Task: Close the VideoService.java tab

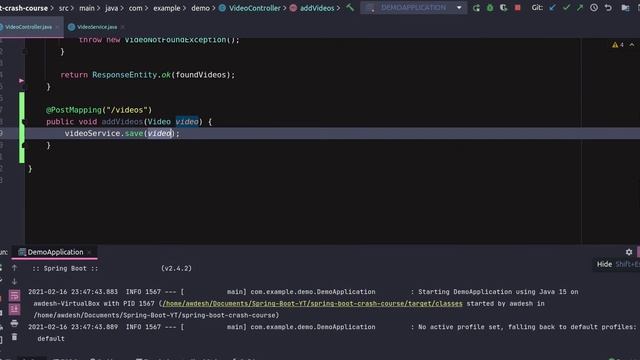Action: pos(122,27)
